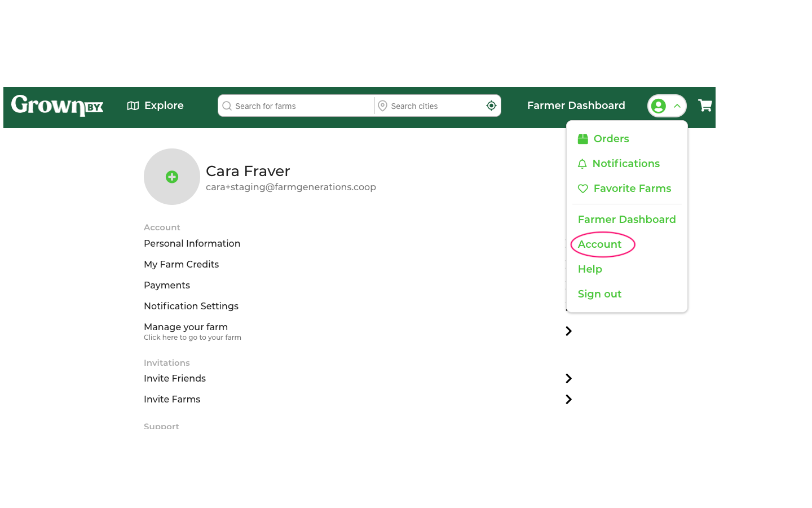Click the Invite Friends chevron
The image size is (812, 508).
568,378
